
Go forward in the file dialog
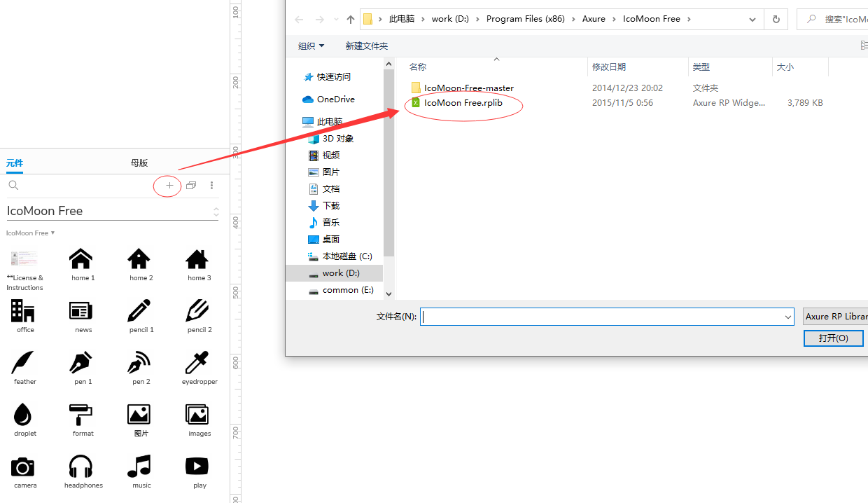[x=319, y=20]
